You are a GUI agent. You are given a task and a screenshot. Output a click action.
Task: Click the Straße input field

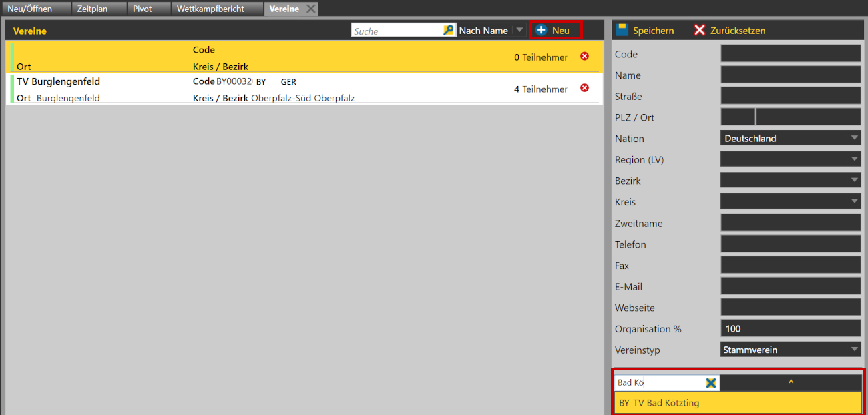pyautogui.click(x=791, y=96)
